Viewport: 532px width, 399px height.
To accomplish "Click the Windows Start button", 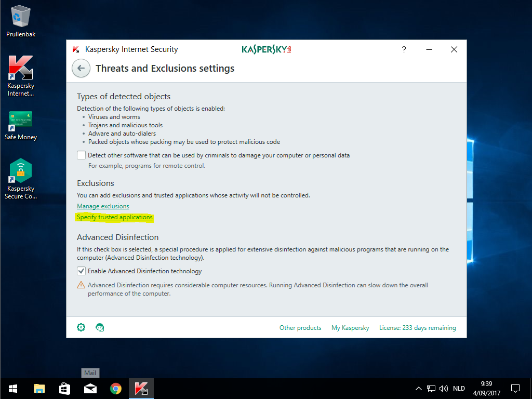I will (13, 389).
